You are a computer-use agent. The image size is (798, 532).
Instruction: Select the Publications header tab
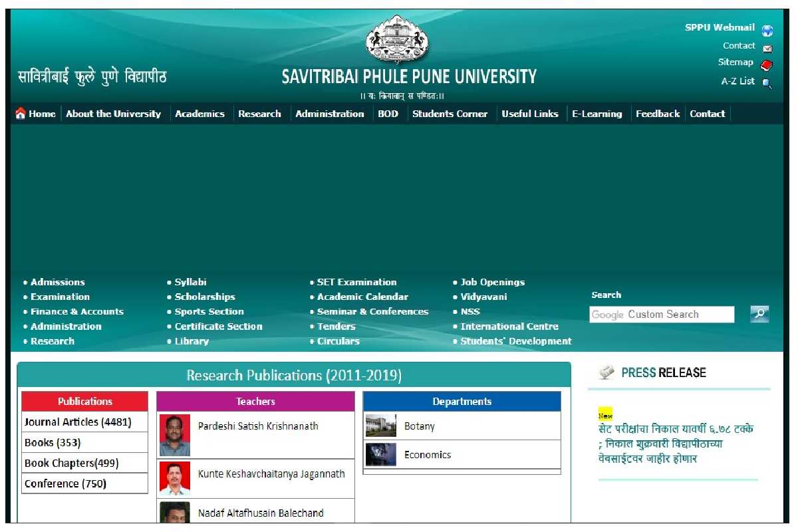[84, 401]
